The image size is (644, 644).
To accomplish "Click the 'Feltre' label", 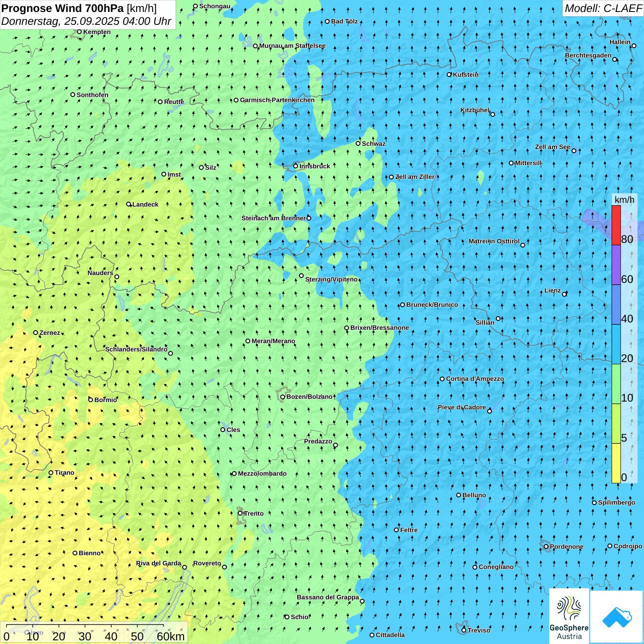I will pyautogui.click(x=409, y=530).
